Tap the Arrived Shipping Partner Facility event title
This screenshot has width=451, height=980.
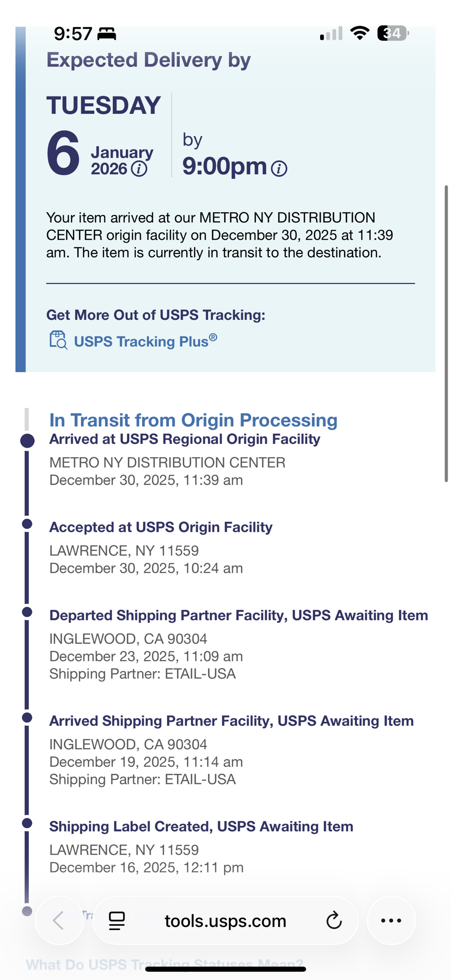pyautogui.click(x=231, y=721)
